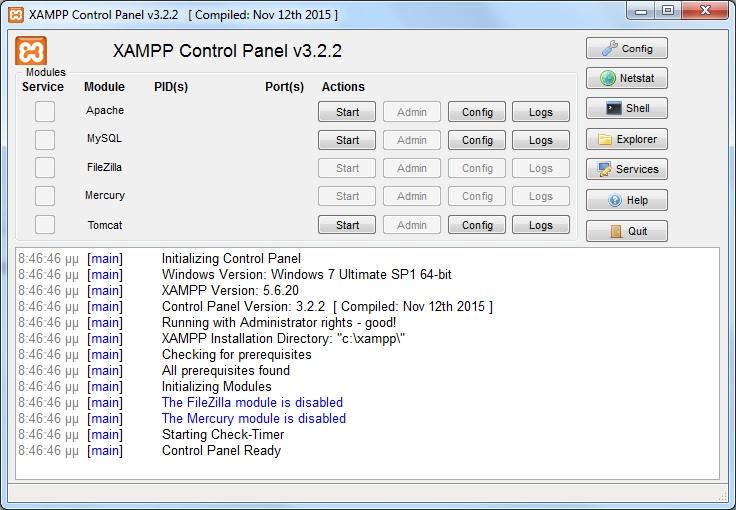
Task: Click inside the log output text area
Action: (x=367, y=363)
